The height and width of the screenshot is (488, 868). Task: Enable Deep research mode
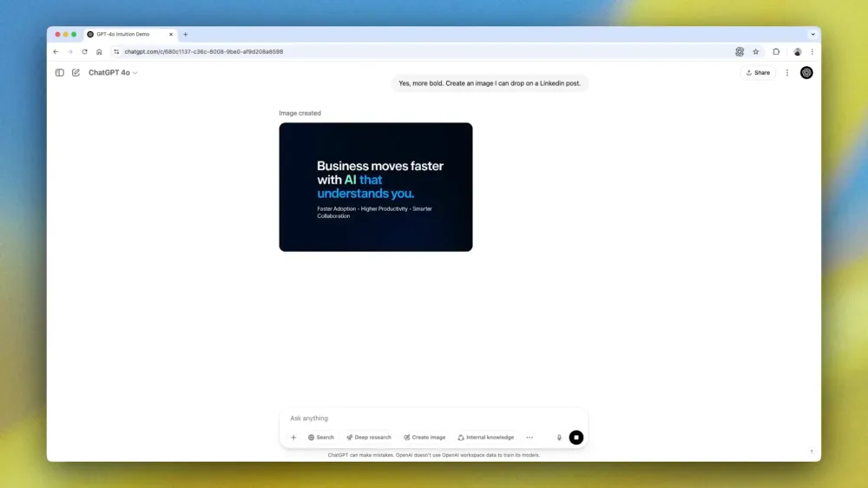click(x=369, y=438)
